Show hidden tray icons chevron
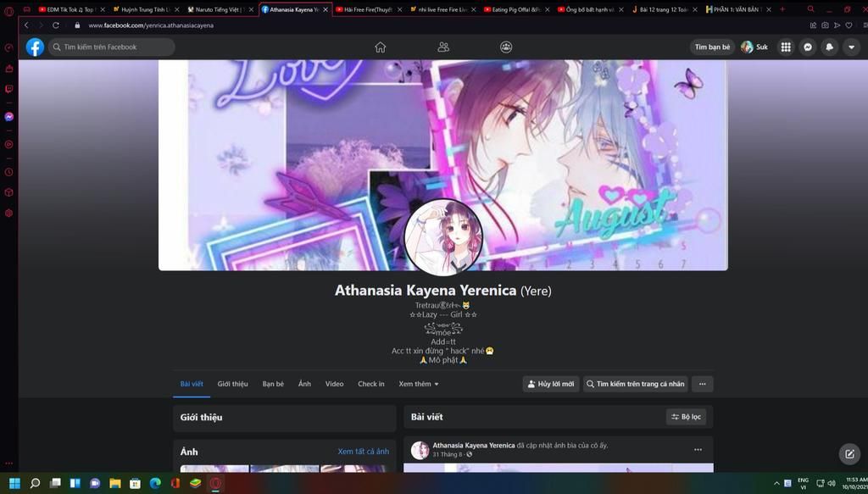This screenshot has width=868, height=494. click(776, 484)
